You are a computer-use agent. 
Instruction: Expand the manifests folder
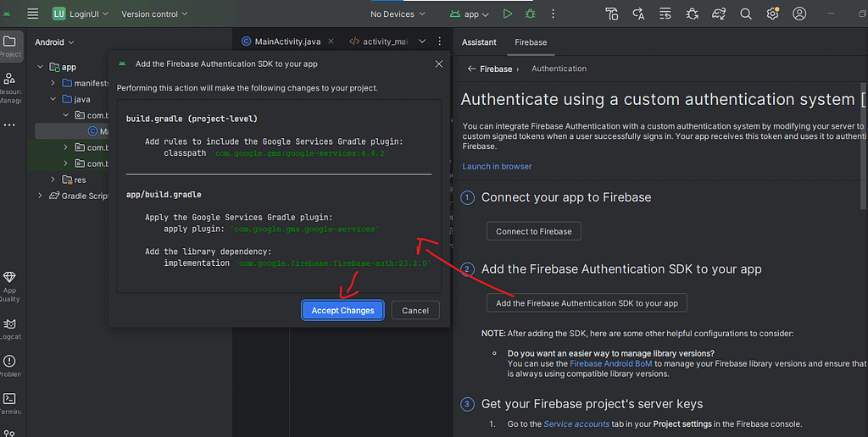click(x=53, y=83)
